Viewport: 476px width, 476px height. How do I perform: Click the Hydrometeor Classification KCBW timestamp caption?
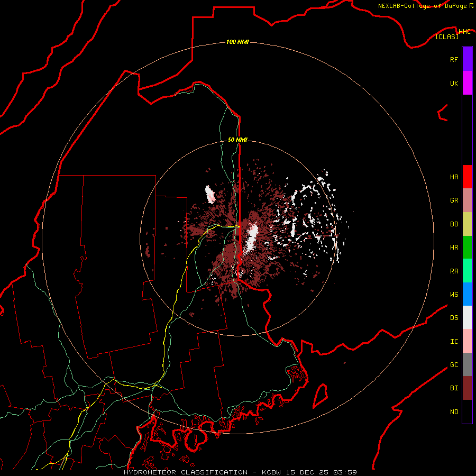(240, 472)
